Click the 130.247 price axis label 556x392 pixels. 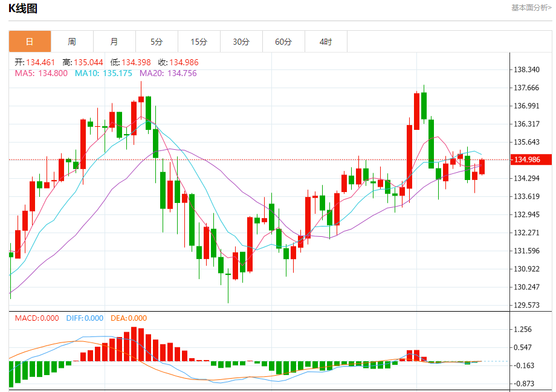[526, 287]
